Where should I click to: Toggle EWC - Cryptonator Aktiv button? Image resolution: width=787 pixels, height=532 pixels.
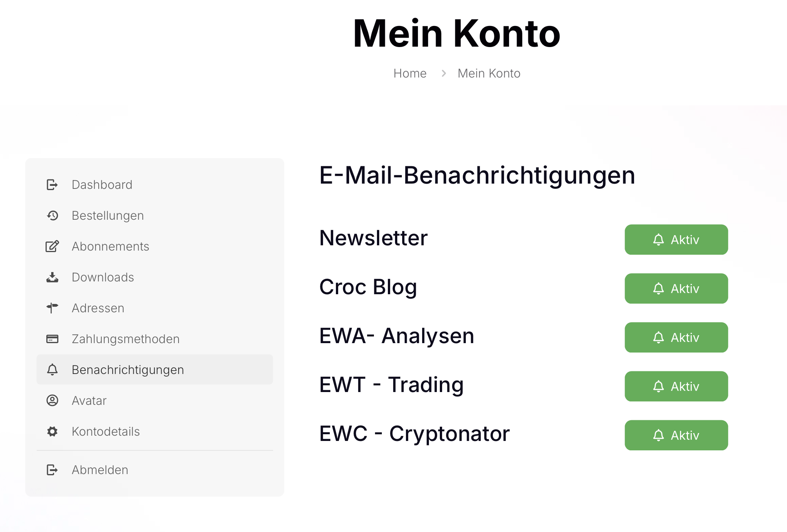coord(676,435)
